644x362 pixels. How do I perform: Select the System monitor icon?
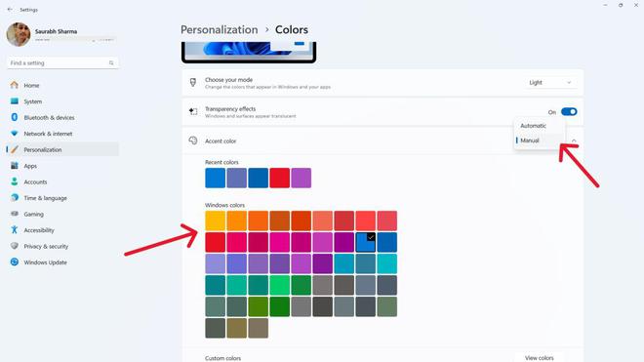pos(15,101)
